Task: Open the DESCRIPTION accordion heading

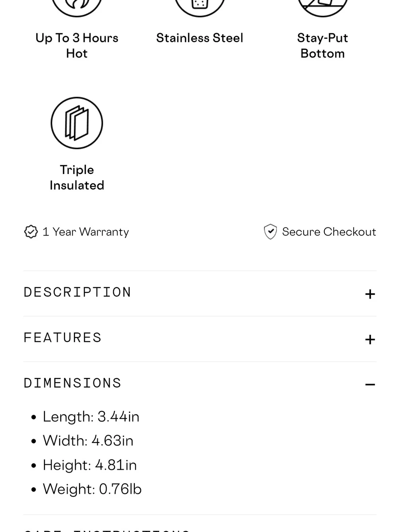Action: (77, 292)
